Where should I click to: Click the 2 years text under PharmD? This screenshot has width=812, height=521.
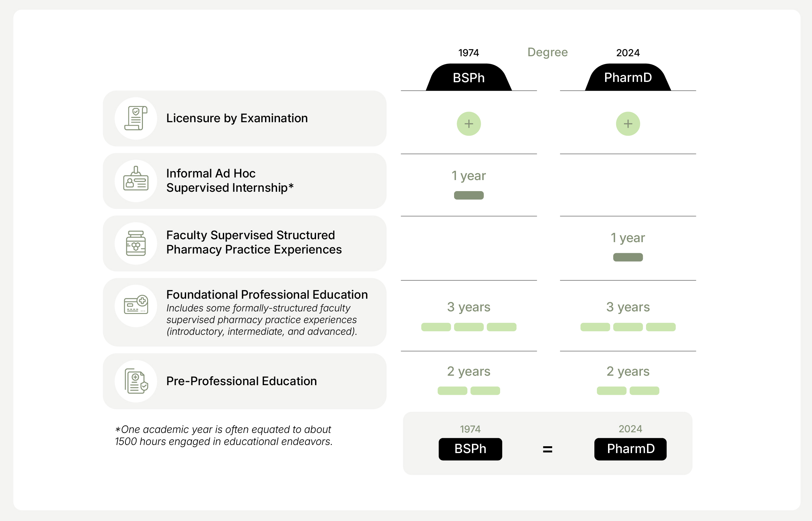[628, 371]
